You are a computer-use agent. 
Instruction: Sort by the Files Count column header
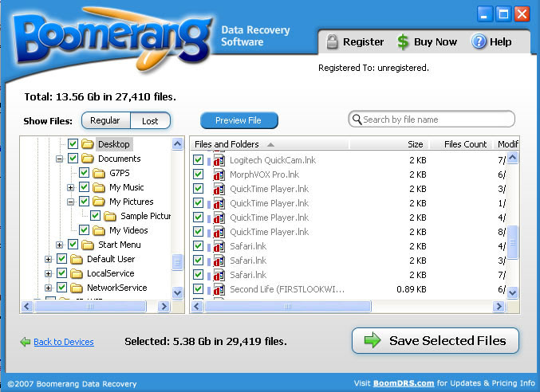click(x=461, y=144)
